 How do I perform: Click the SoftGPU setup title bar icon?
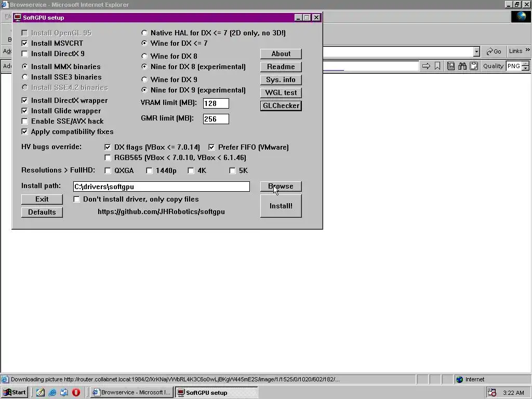click(18, 18)
